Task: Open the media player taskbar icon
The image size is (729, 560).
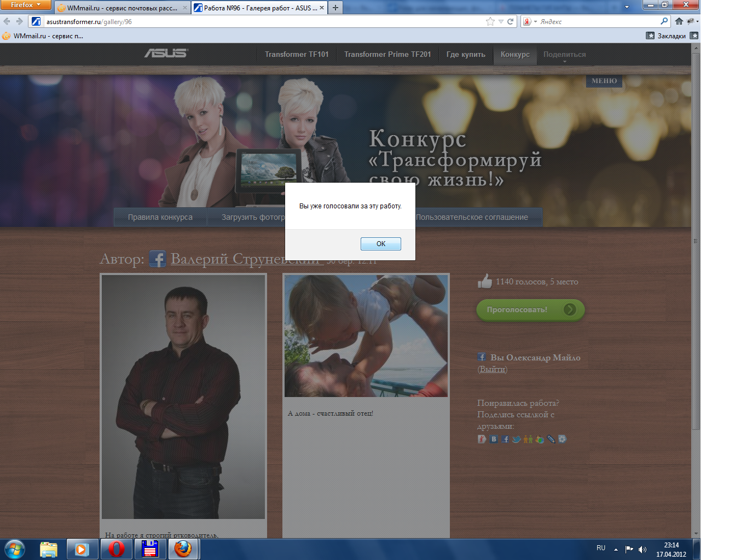Action: (82, 549)
